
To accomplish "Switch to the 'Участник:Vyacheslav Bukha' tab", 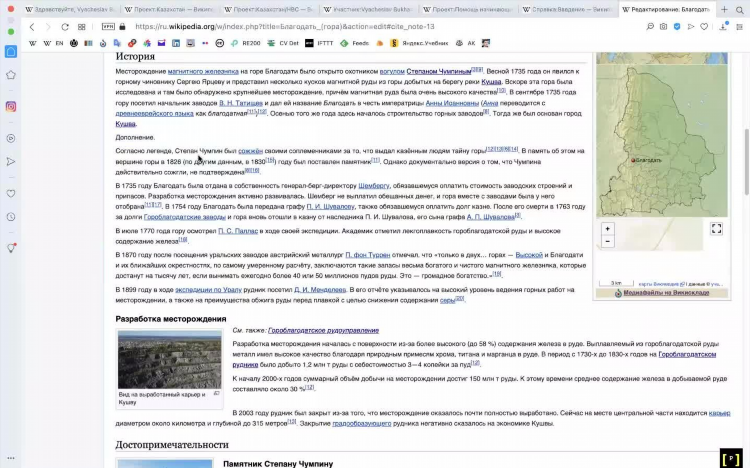I will coord(368,9).
